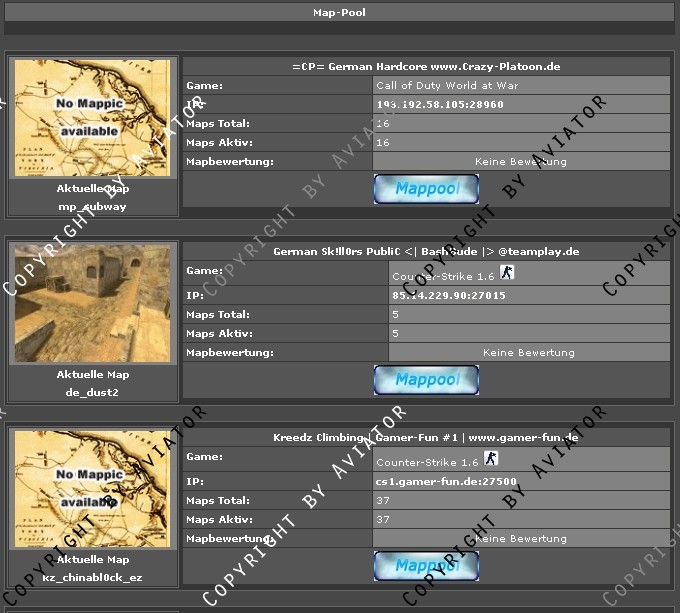Click Maps Aktiv value 5
680x613 pixels.
(x=395, y=334)
